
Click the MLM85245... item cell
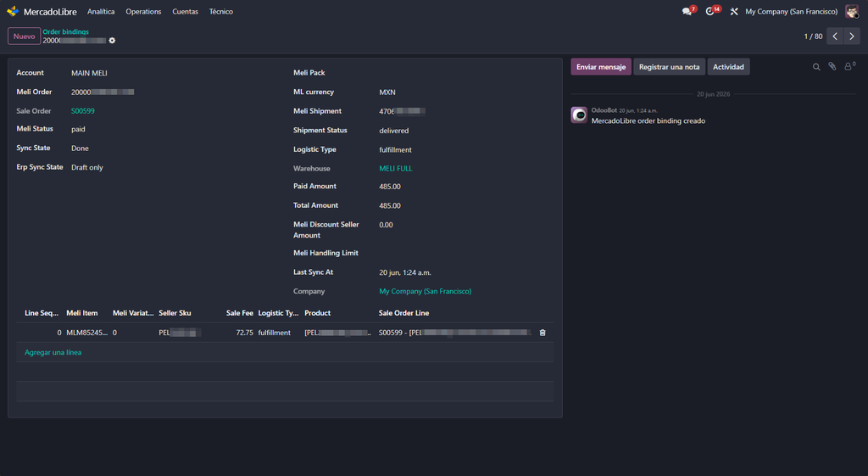87,333
